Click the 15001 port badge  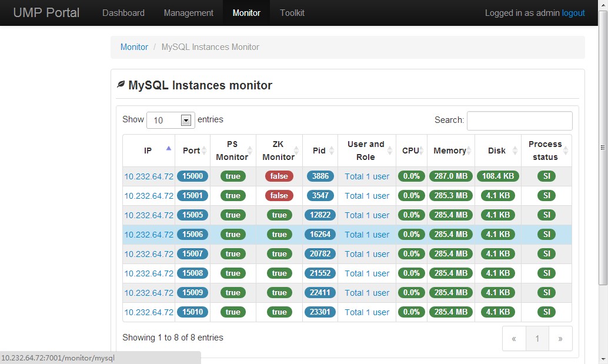(193, 195)
